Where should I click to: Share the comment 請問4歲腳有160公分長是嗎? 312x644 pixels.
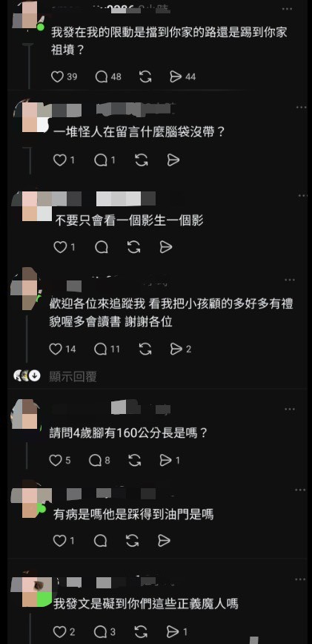tap(166, 461)
